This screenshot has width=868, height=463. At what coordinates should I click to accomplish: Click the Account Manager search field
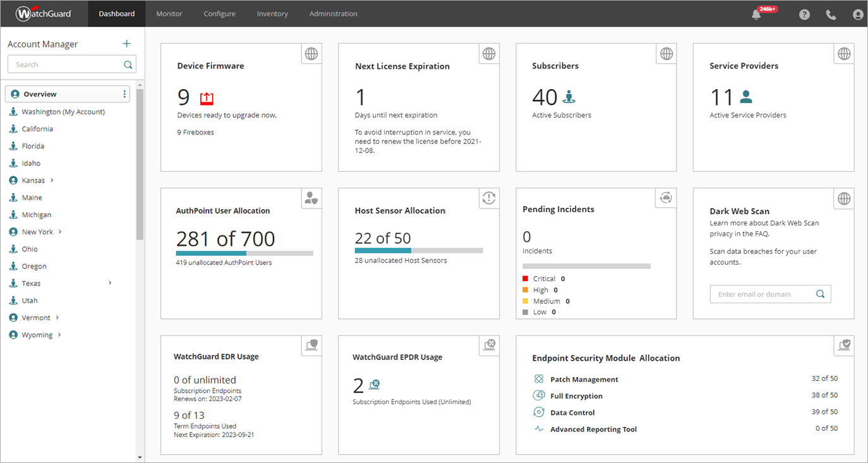pyautogui.click(x=71, y=64)
